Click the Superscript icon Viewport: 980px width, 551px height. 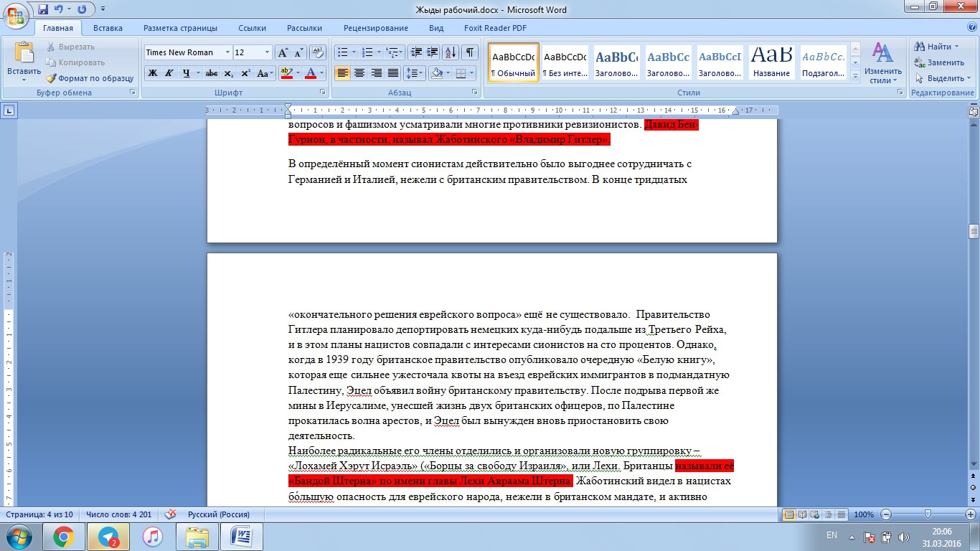point(245,73)
